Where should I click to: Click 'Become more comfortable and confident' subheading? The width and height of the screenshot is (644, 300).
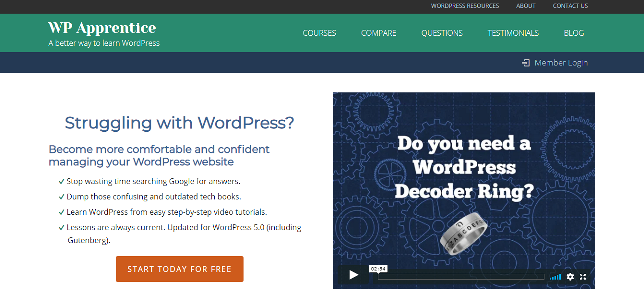click(x=159, y=155)
